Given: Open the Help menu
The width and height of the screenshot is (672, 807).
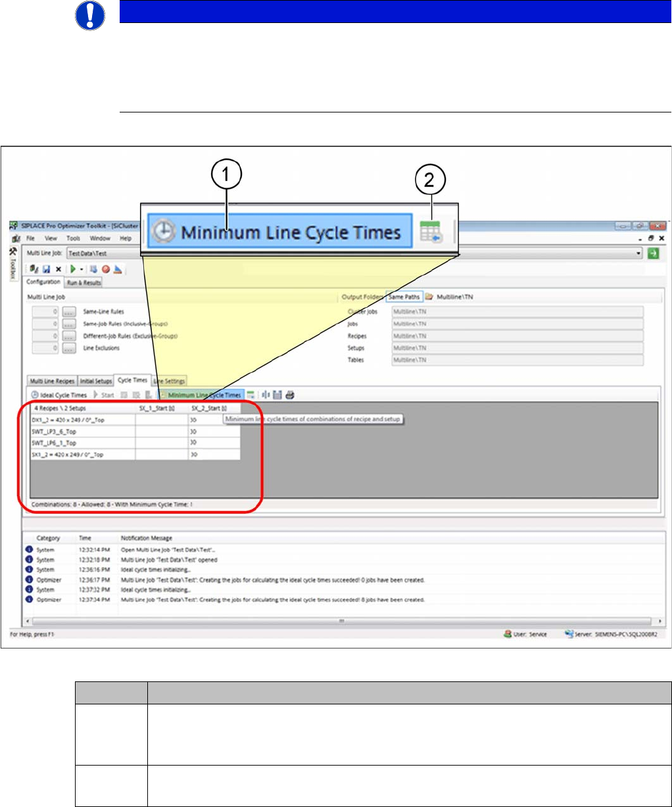Looking at the screenshot, I should [x=126, y=238].
